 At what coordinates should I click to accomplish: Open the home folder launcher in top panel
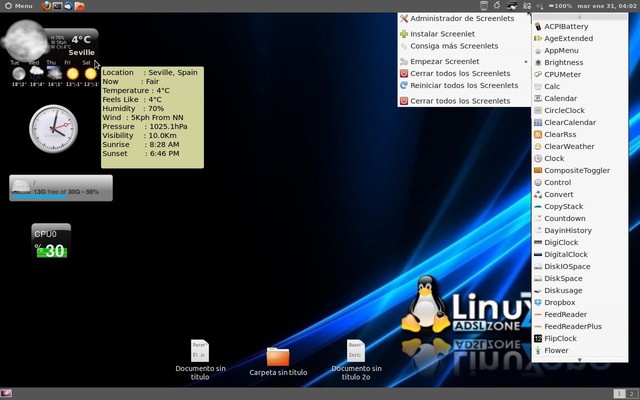(x=80, y=6)
